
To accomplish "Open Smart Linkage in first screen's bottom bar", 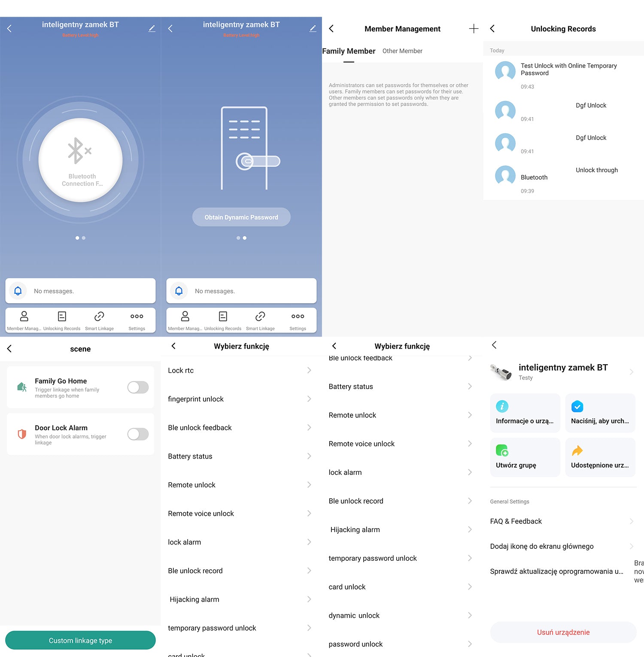I will 99,320.
